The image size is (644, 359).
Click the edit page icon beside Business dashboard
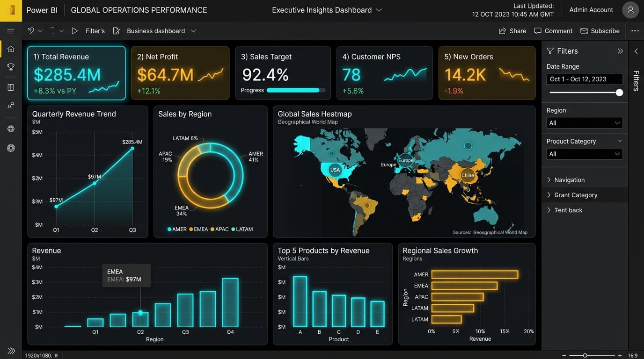coord(117,31)
